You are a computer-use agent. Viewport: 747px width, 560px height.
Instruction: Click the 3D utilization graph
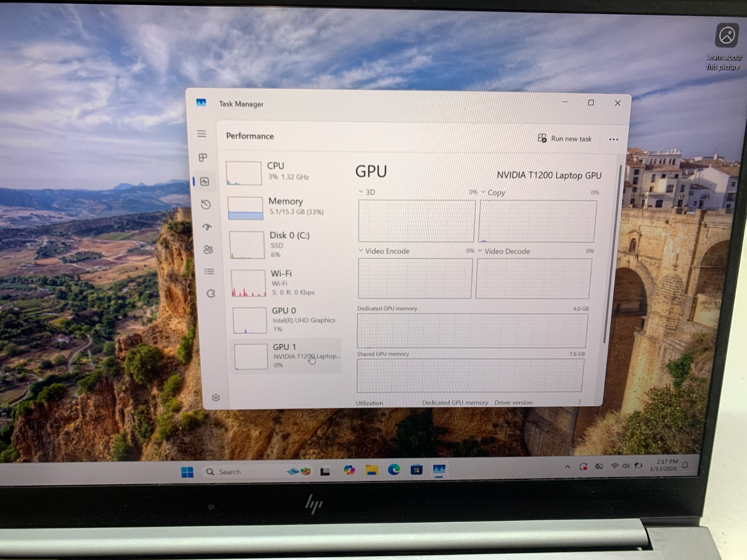tap(416, 221)
